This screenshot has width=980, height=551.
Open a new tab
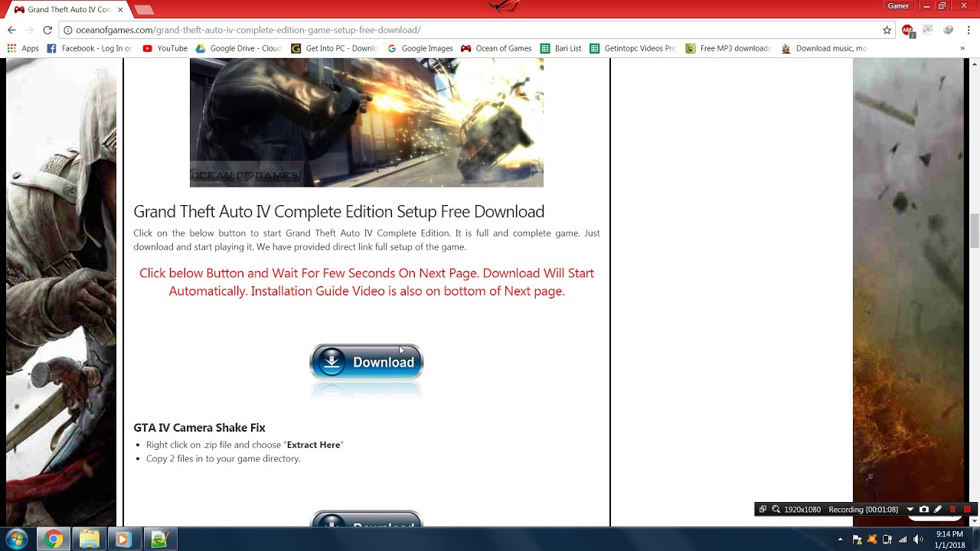pos(143,9)
